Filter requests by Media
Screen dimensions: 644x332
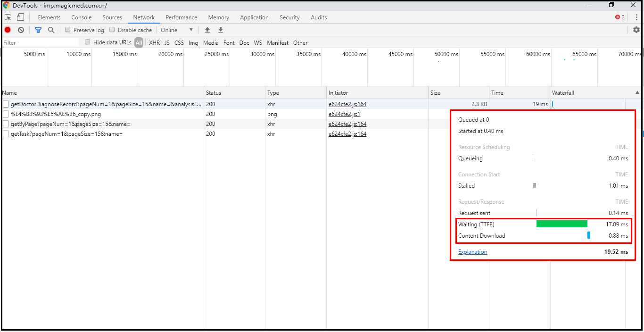(x=211, y=42)
